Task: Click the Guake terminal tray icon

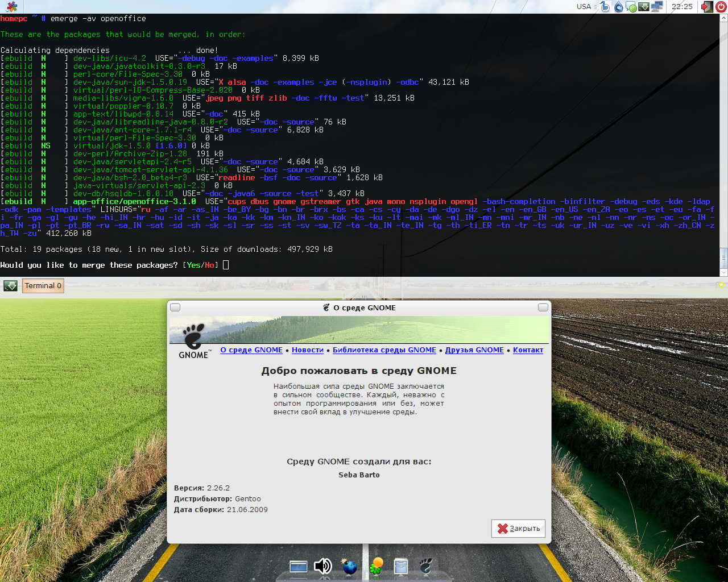Action: point(644,7)
